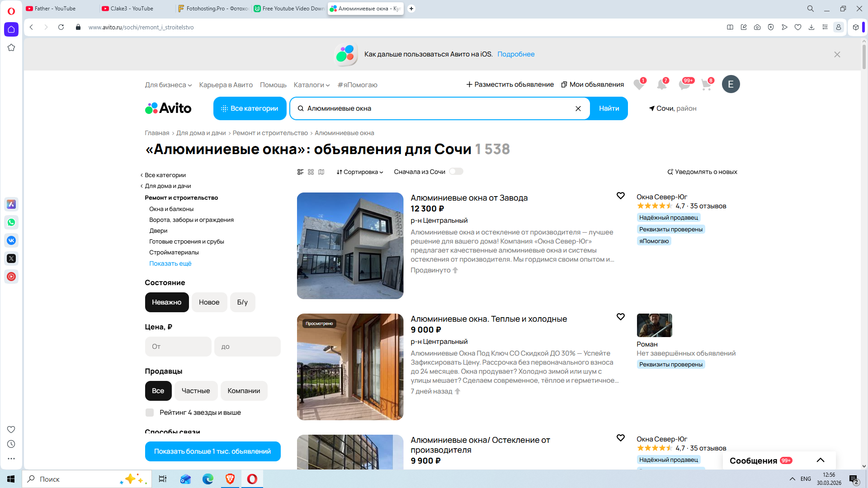Check 'Рейтинг 4 звезды и выше' checkbox
This screenshot has height=488, width=868.
coord(150,413)
